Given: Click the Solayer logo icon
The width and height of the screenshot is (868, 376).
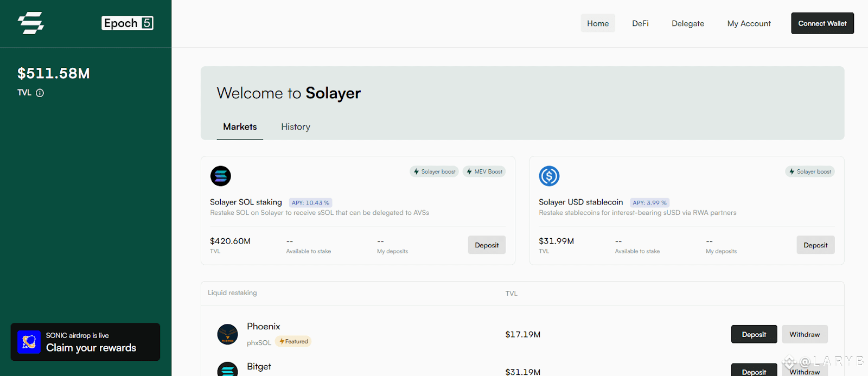Looking at the screenshot, I should point(31,23).
